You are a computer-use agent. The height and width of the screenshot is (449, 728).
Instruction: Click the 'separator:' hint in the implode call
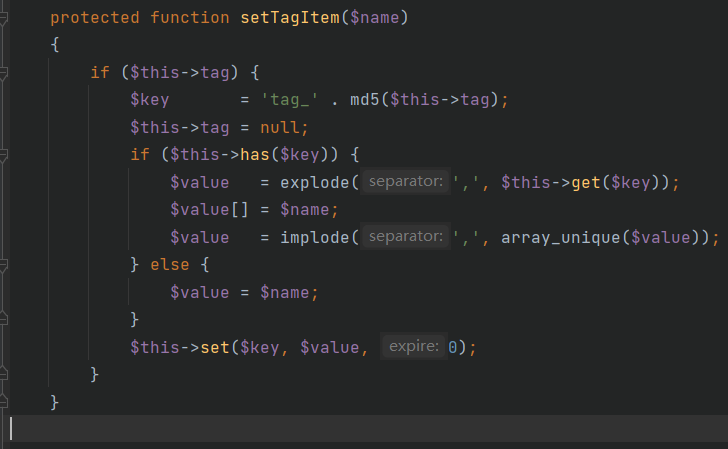pyautogui.click(x=403, y=237)
